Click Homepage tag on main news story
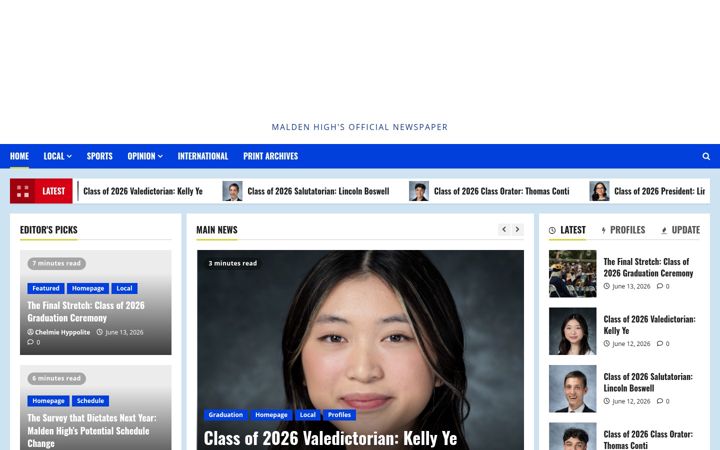Viewport: 720px width, 450px height. point(271,415)
